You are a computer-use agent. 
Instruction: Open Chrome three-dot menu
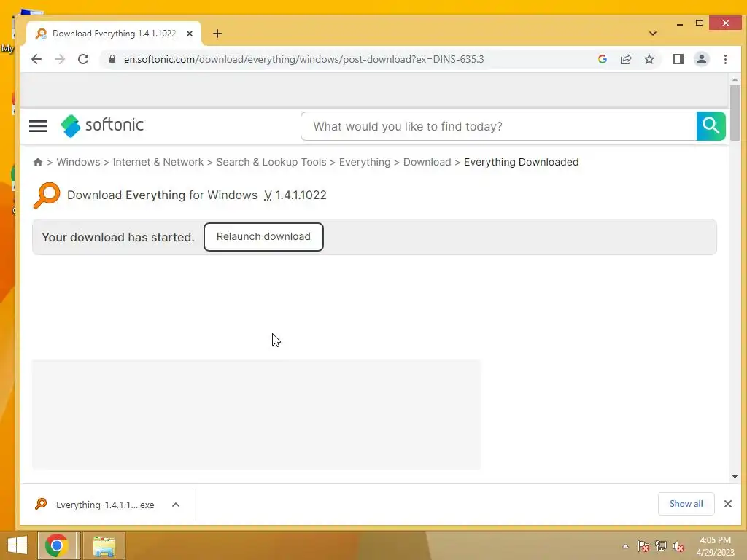point(725,59)
